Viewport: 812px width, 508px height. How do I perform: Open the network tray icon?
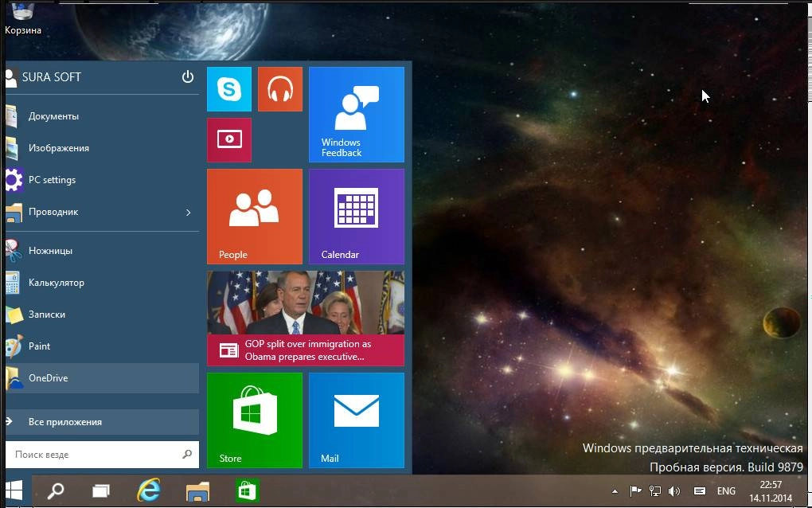pyautogui.click(x=655, y=491)
